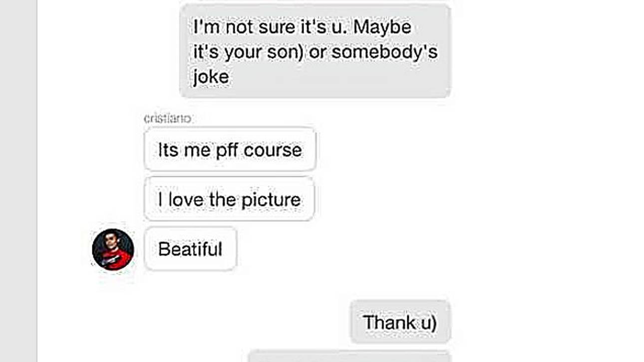Click the partially visible bubble at the bottom
Viewport: 644px width, 362px height.
click(x=349, y=357)
